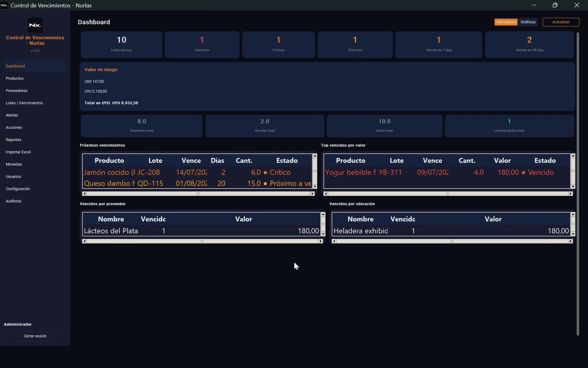This screenshot has height=368, width=588.
Task: Click lot code QD-115
Action: pos(150,183)
